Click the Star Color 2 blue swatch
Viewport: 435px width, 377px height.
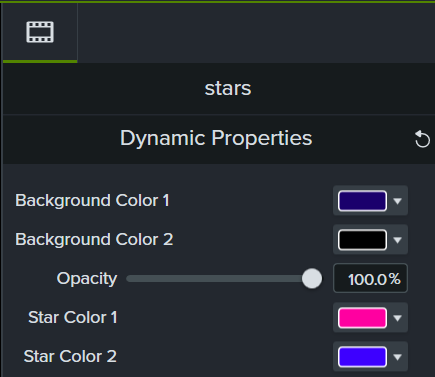362,357
